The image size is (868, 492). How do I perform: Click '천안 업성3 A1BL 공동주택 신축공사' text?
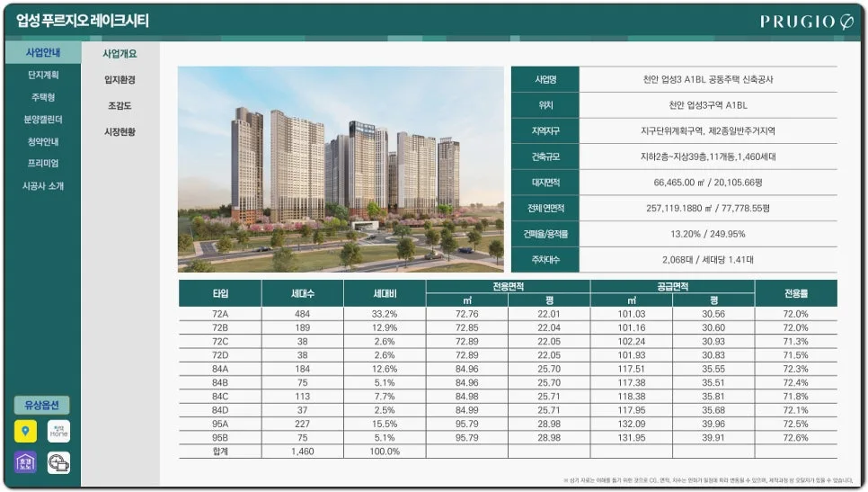point(708,79)
